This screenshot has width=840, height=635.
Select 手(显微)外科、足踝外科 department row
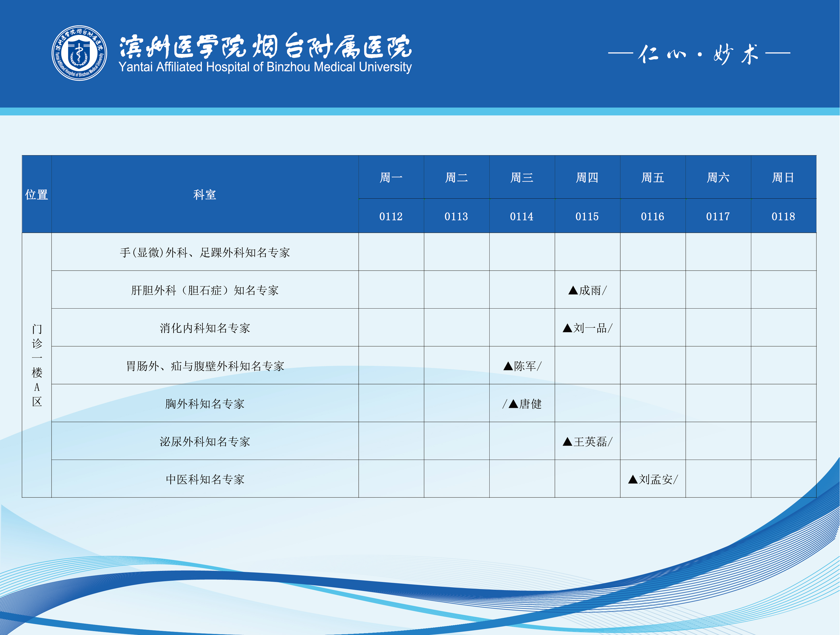(205, 252)
